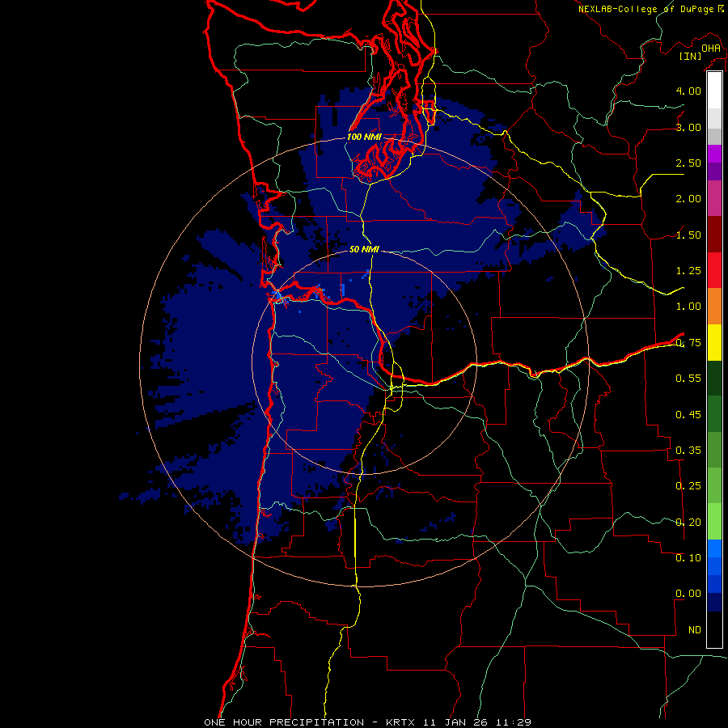The image size is (728, 728).
Task: Click the "KRTX" radar site identifier
Action: coord(400,722)
